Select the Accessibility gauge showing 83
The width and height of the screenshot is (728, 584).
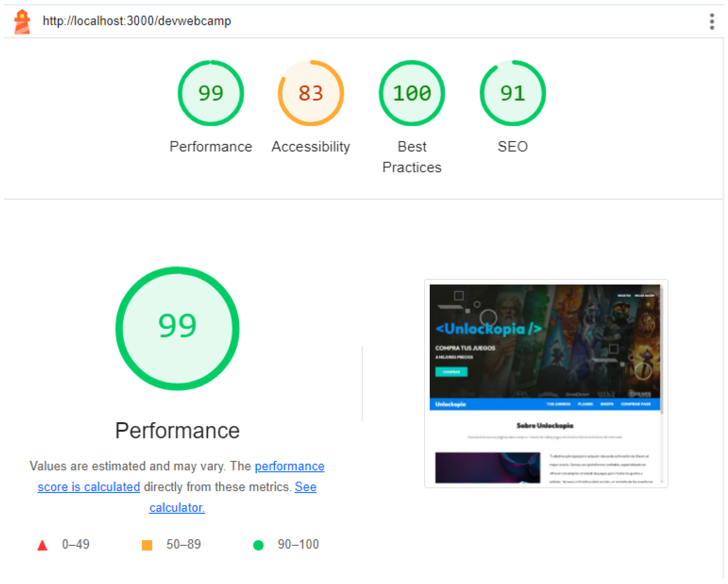[x=310, y=93]
